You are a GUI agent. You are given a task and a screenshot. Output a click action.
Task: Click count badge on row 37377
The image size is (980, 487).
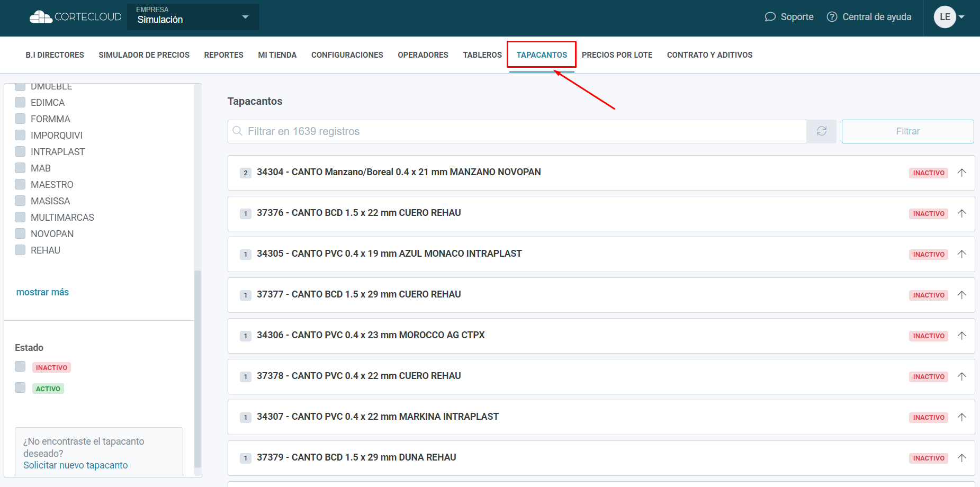(246, 295)
